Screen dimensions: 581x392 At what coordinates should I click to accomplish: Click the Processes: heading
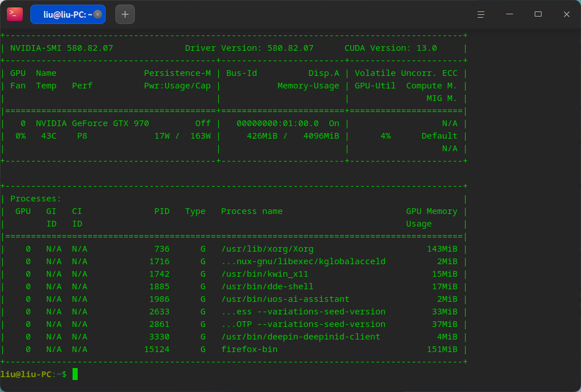(35, 199)
